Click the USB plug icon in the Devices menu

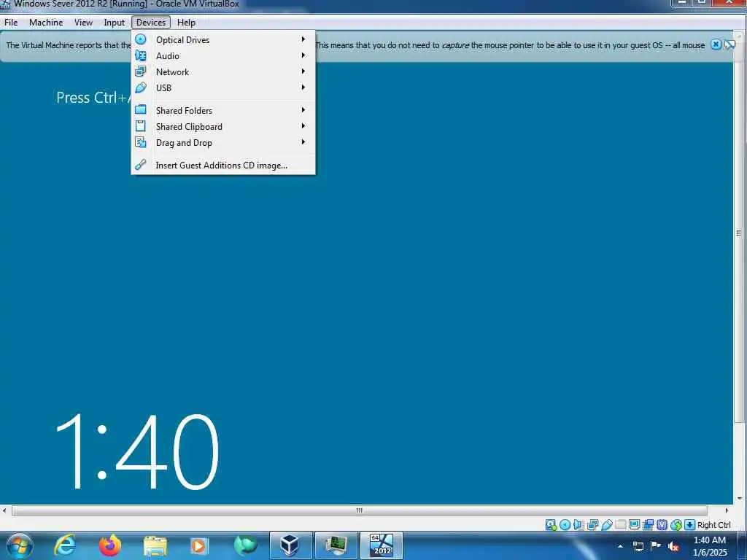click(141, 87)
